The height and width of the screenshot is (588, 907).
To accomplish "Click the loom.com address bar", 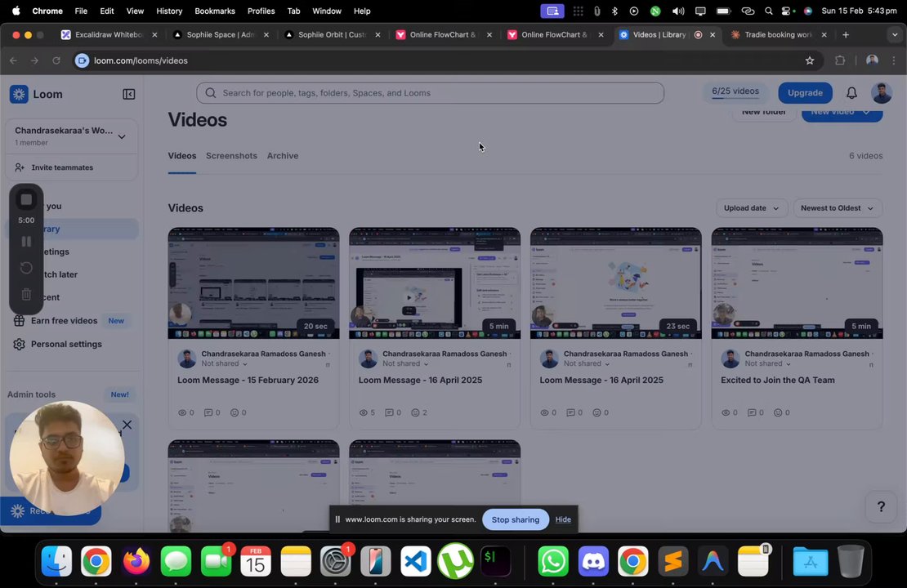I will coord(440,60).
